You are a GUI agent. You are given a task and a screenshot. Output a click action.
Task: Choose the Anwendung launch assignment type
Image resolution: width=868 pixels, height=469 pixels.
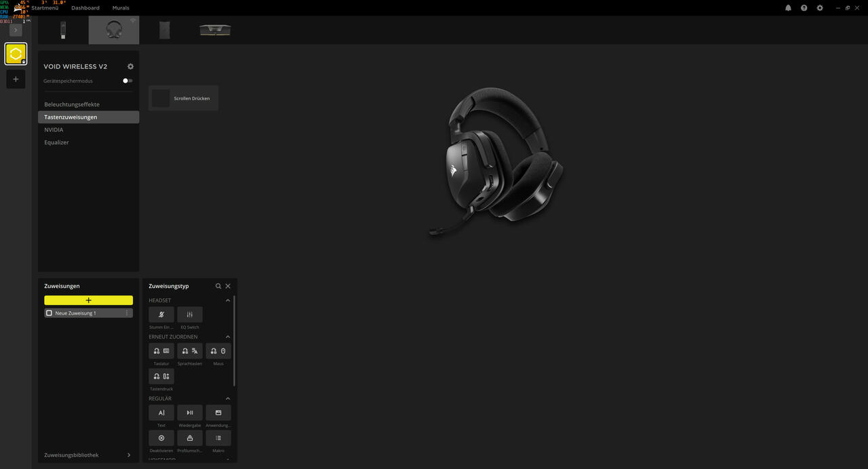[x=218, y=413]
